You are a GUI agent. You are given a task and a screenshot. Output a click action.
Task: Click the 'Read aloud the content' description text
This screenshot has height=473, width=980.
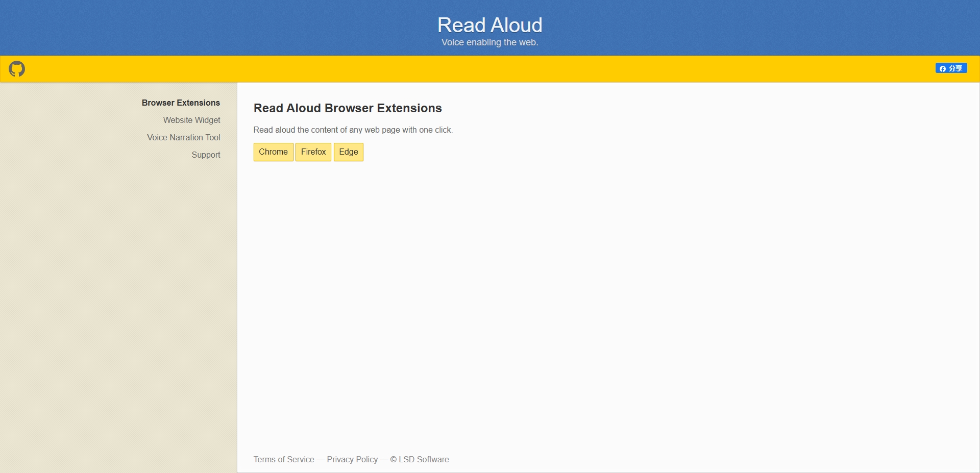click(353, 130)
